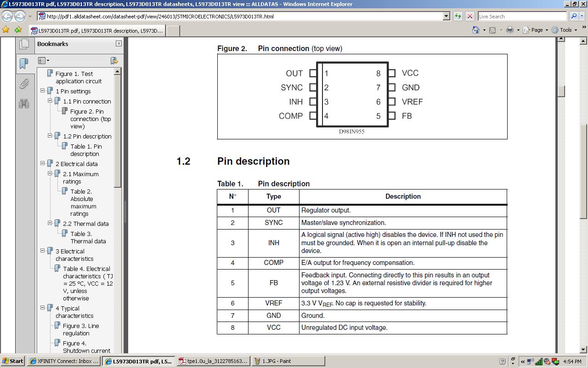Print the page using the printer icon
The image size is (588, 368).
509,30
